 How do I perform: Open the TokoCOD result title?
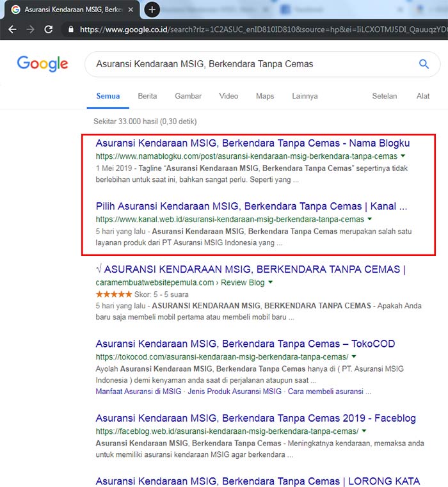(245, 344)
